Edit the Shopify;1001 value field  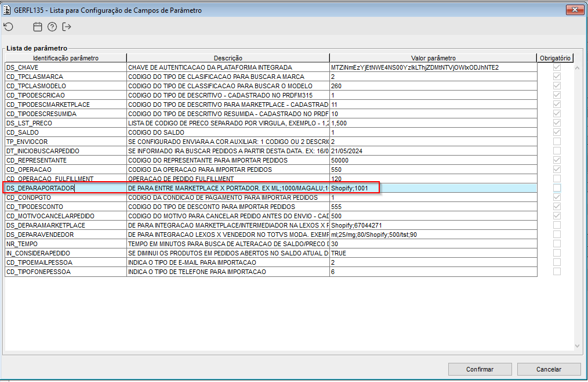point(433,188)
